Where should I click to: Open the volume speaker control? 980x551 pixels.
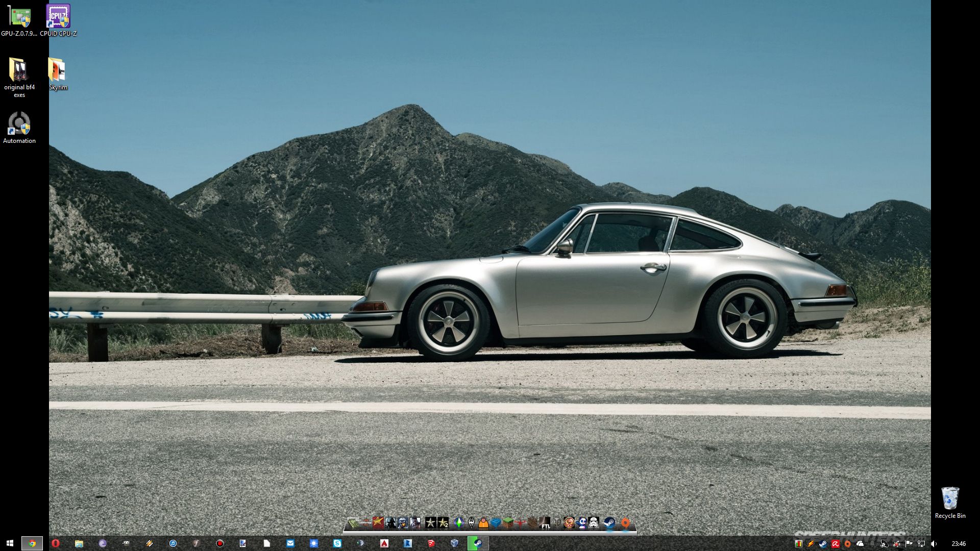[x=934, y=543]
